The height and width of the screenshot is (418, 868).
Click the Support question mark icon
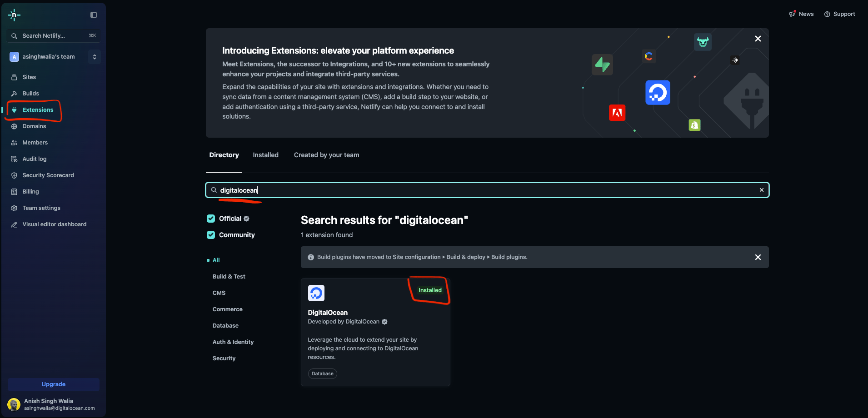827,14
